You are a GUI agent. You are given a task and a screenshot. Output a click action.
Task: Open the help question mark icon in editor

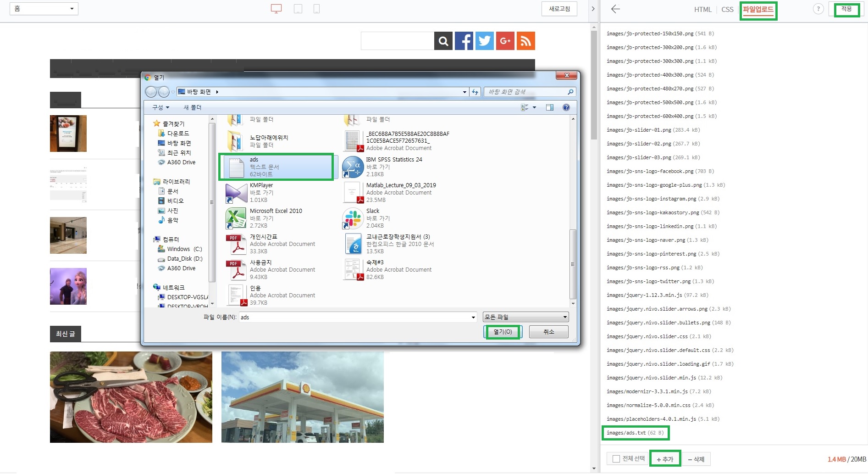(818, 9)
